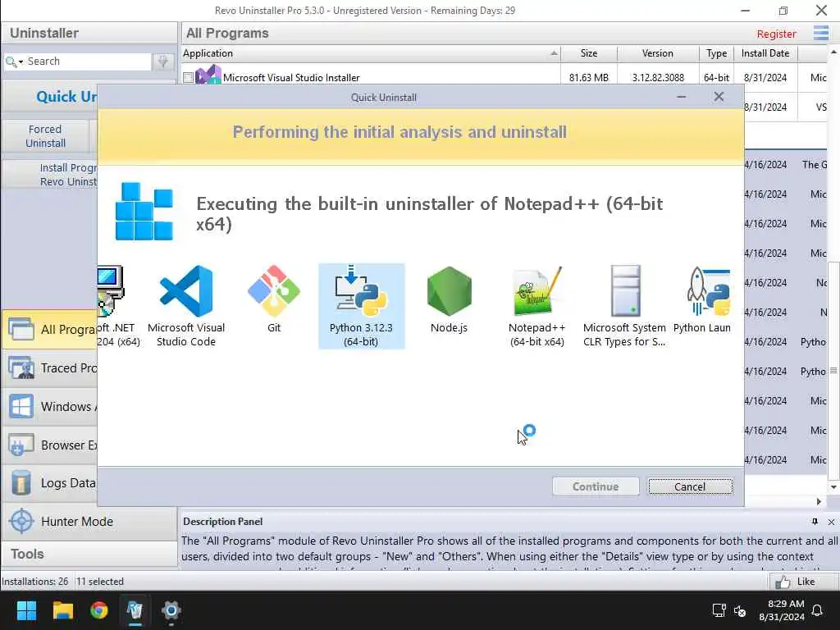
Task: Sort by Version column header
Action: pos(658,53)
